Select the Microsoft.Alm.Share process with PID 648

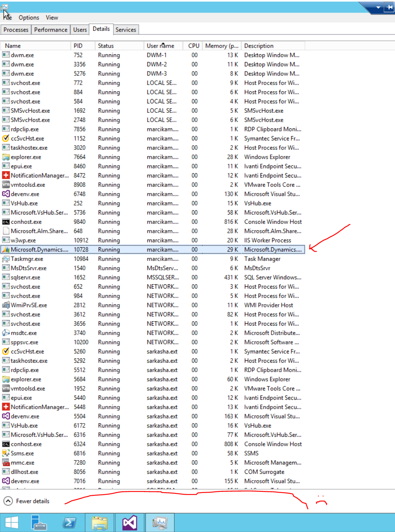[x=153, y=231]
